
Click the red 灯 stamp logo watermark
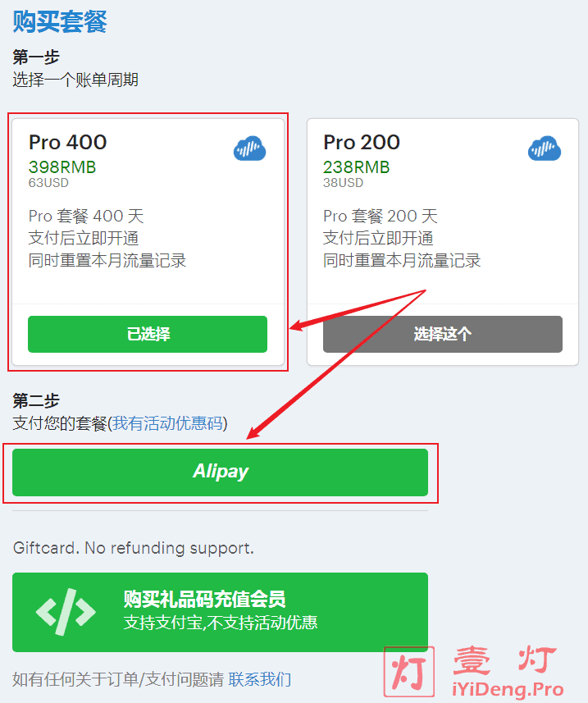point(409,671)
